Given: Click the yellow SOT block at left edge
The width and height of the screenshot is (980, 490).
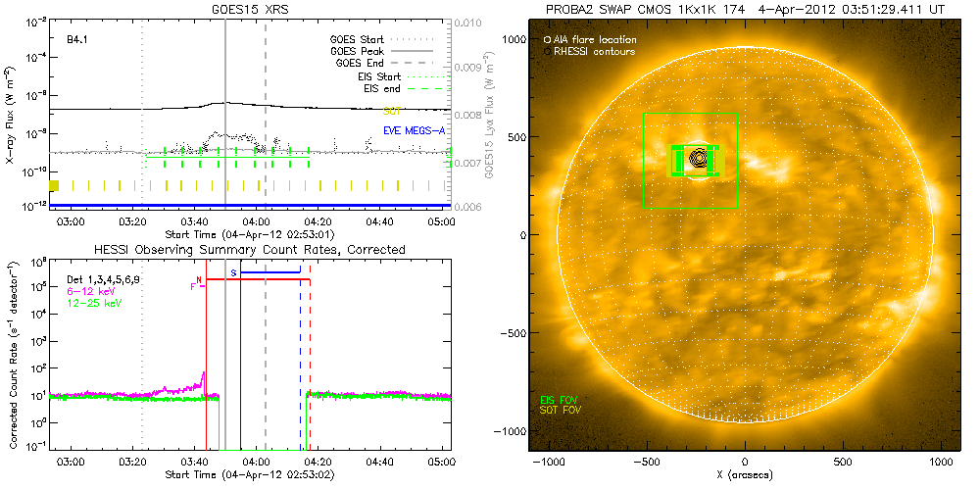Looking at the screenshot, I should tap(55, 185).
